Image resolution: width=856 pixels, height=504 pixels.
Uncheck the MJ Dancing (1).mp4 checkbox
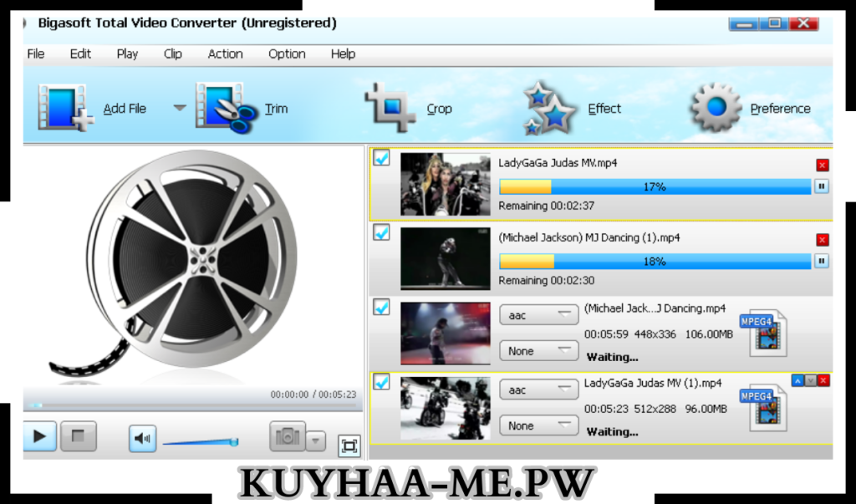click(x=381, y=232)
